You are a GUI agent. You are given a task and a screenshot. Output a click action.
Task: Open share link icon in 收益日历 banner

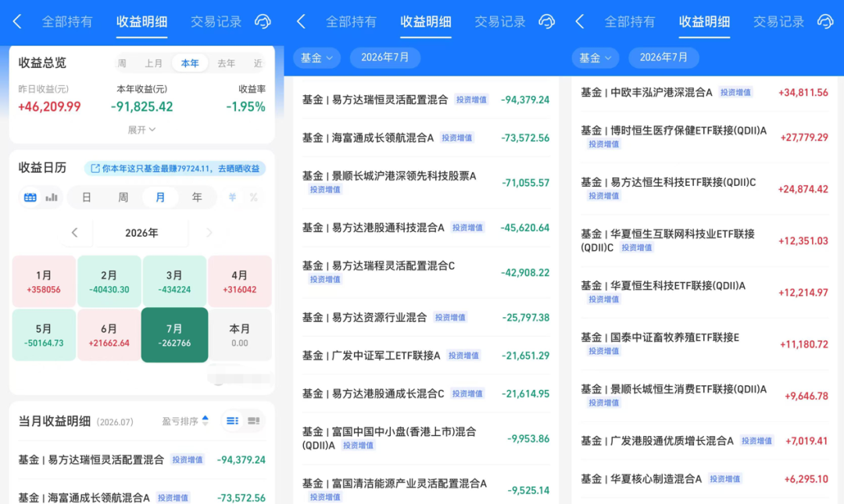click(x=95, y=169)
